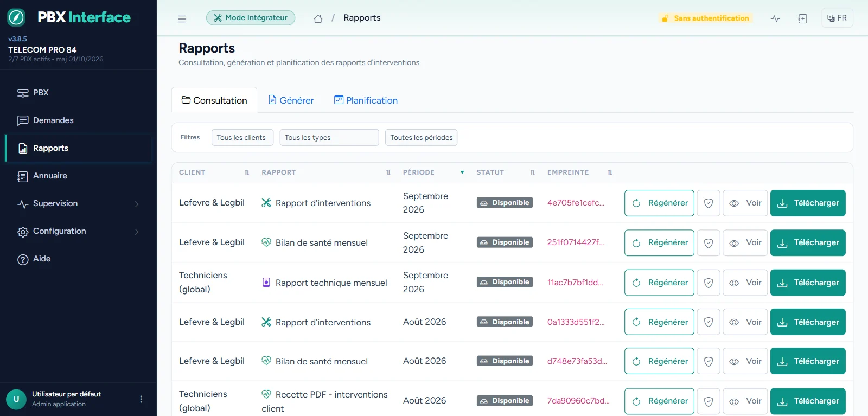Click the Rapports breadcrumb

(362, 18)
